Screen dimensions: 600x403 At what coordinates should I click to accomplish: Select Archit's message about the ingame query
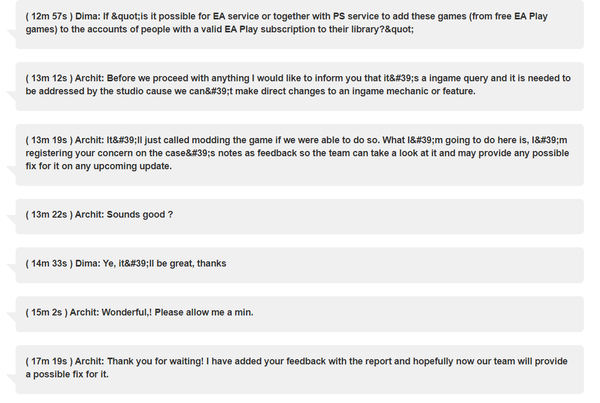tap(300, 86)
